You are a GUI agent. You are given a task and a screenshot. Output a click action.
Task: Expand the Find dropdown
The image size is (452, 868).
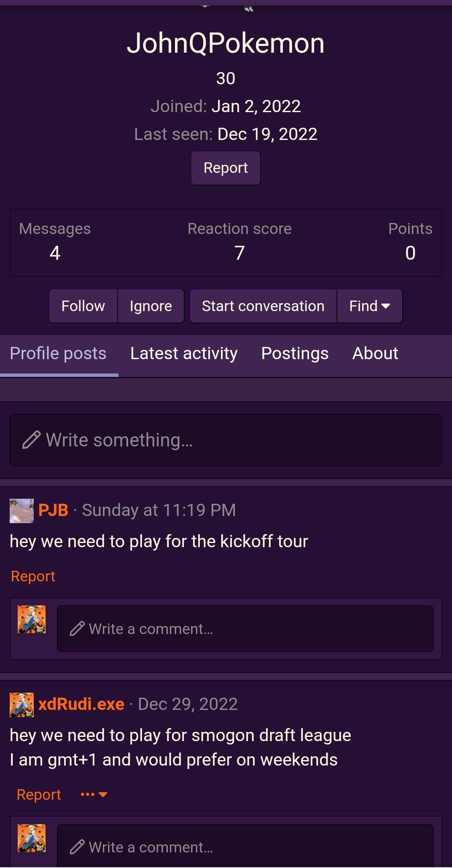369,306
